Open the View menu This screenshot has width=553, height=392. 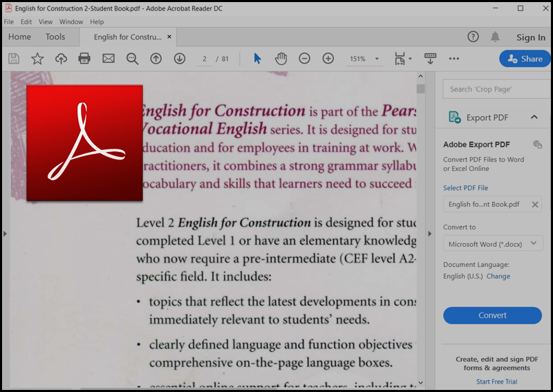(x=46, y=22)
